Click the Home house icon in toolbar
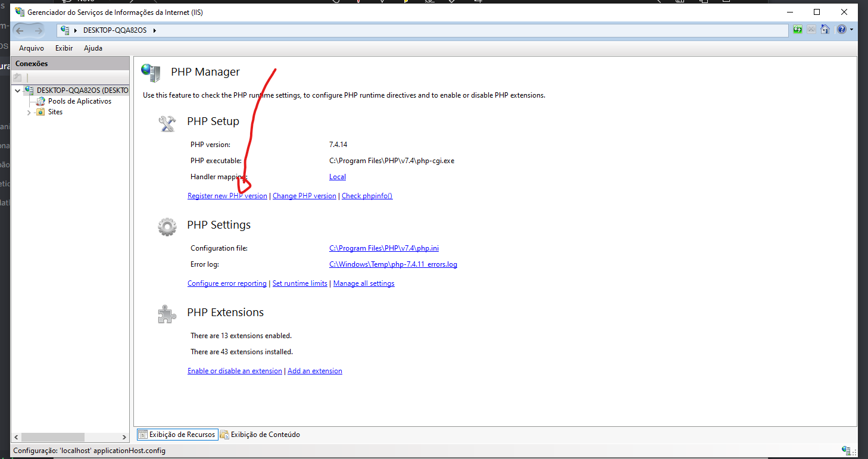Viewport: 868px width, 459px height. [x=825, y=30]
